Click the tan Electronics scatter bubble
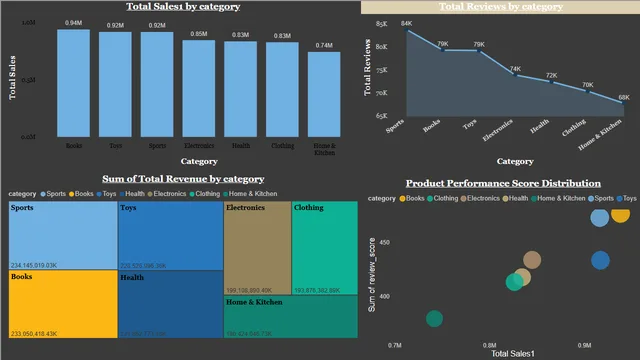The height and width of the screenshot is (360, 640). click(532, 260)
